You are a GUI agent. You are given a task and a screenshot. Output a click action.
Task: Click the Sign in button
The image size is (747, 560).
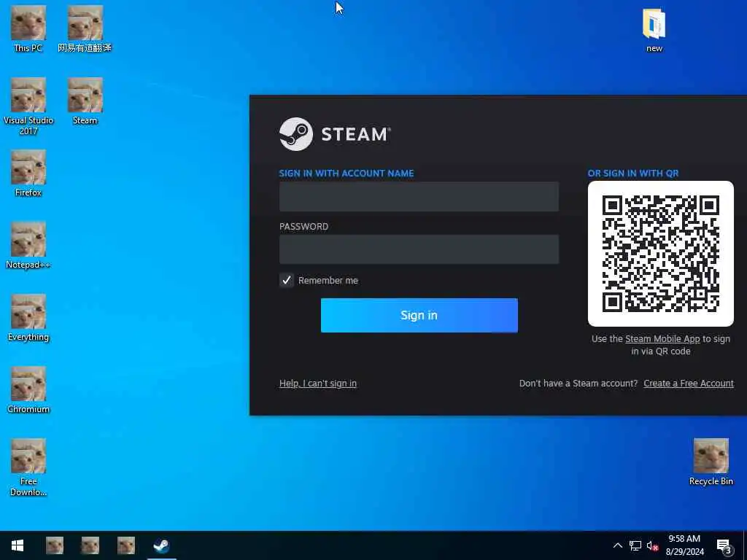419,315
